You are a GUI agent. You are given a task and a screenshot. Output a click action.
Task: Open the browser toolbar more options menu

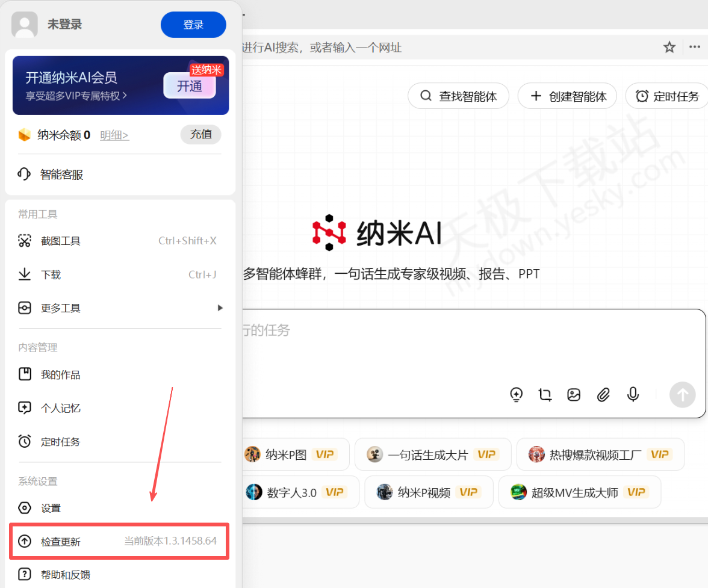pos(695,47)
